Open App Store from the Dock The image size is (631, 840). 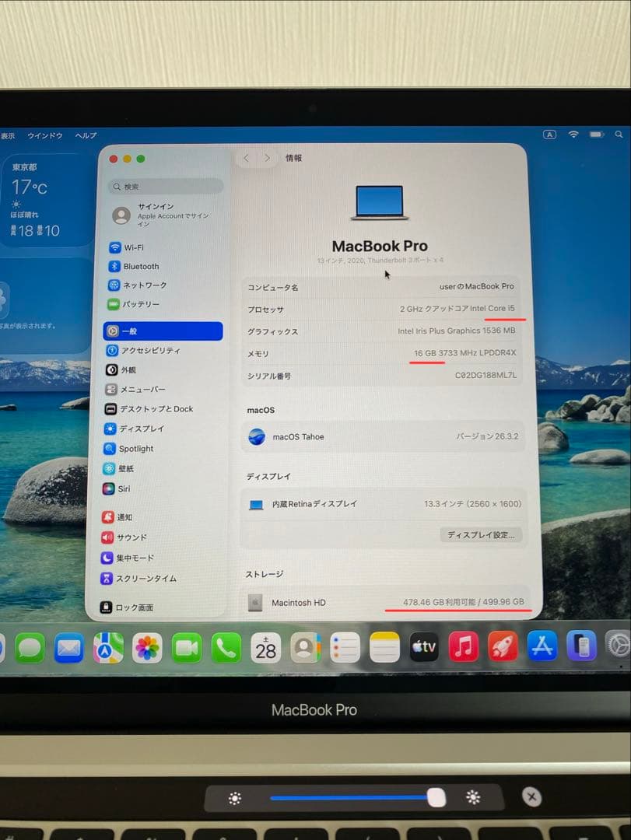tap(542, 646)
